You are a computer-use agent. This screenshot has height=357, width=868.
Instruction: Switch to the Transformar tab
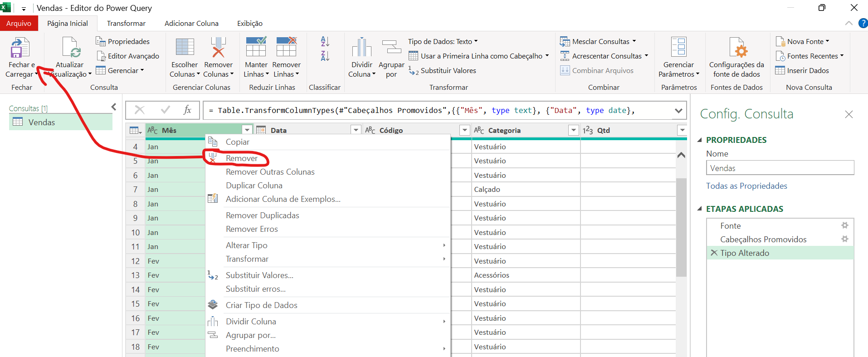tap(126, 24)
